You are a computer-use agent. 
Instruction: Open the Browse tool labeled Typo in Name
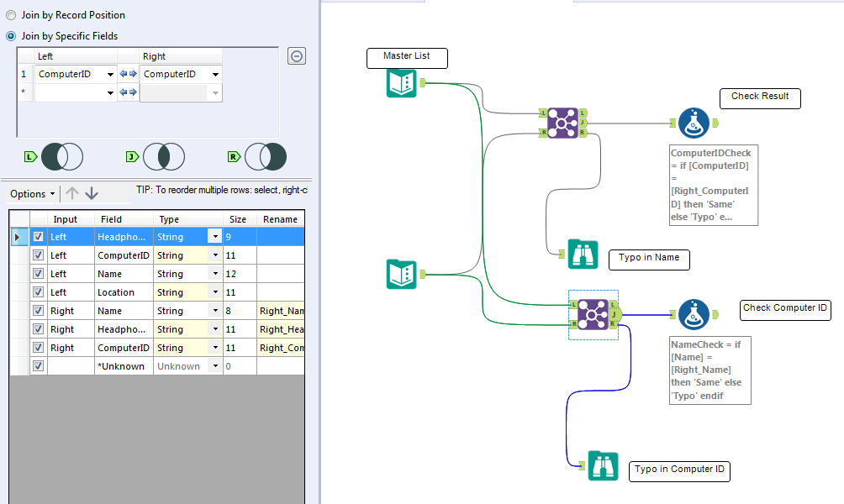(x=583, y=253)
